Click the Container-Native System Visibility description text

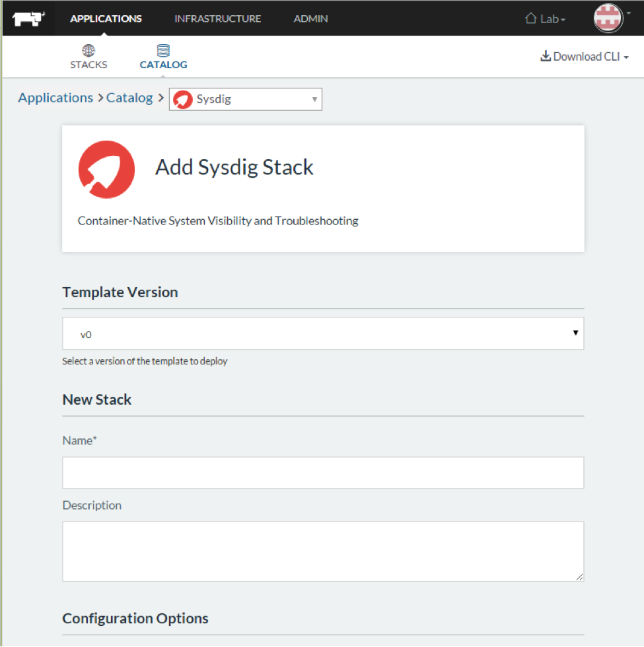pyautogui.click(x=218, y=221)
